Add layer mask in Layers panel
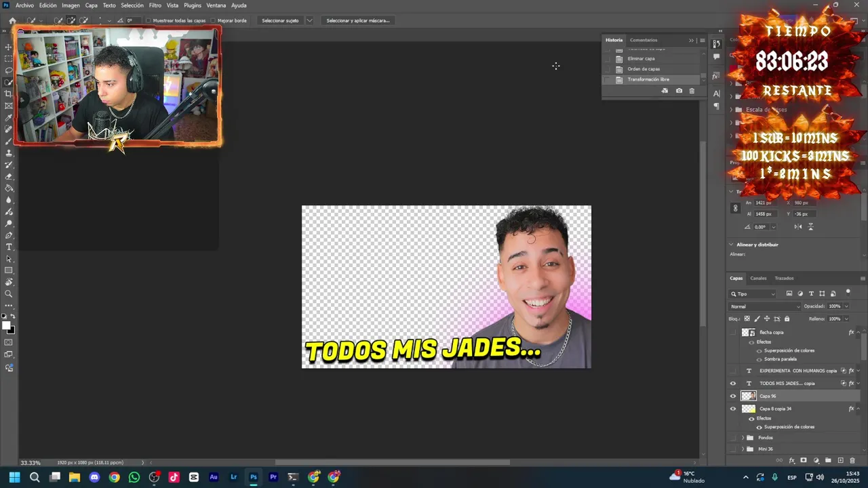 click(x=804, y=461)
